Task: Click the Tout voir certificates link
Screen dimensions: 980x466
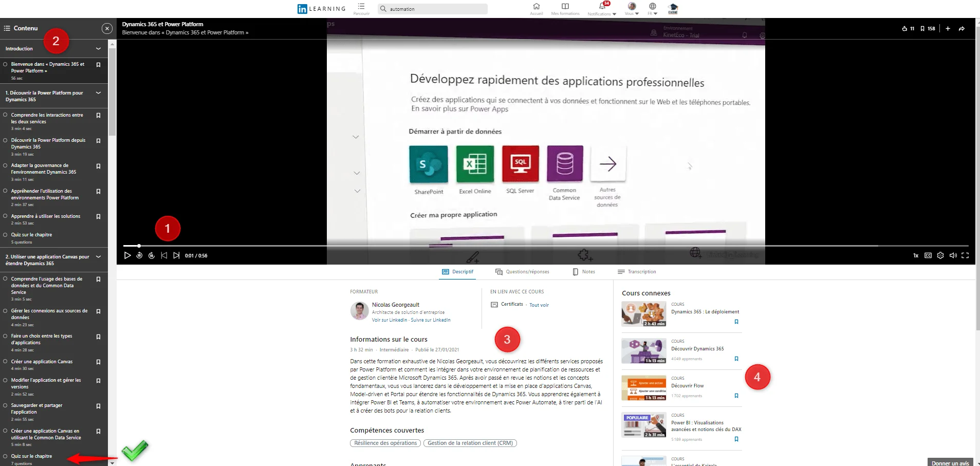Action: pyautogui.click(x=539, y=305)
